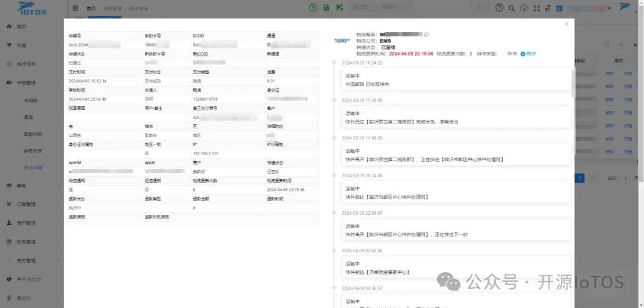Click the background table refresh icon
Screen dimensions: 644x308
(x=621, y=45)
